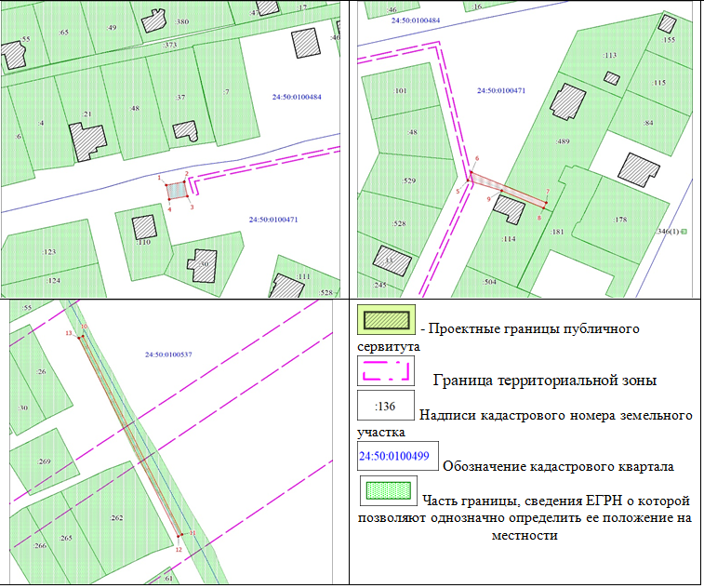Select parcel label ':181'
The height and width of the screenshot is (588, 704).
[557, 232]
